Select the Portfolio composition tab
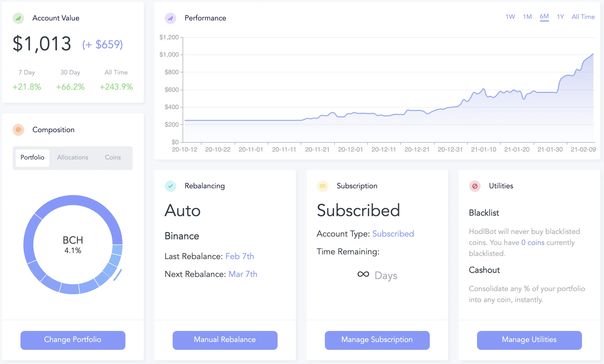Screen dimensions: 604x364 coord(33,157)
